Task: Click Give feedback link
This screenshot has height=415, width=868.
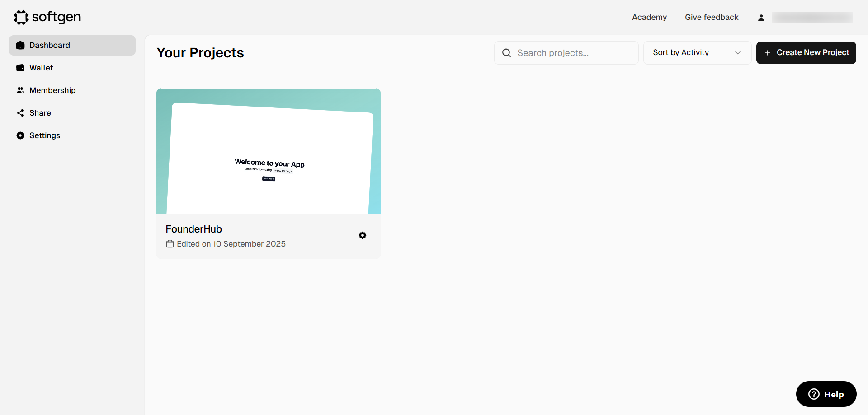Action: (x=712, y=17)
